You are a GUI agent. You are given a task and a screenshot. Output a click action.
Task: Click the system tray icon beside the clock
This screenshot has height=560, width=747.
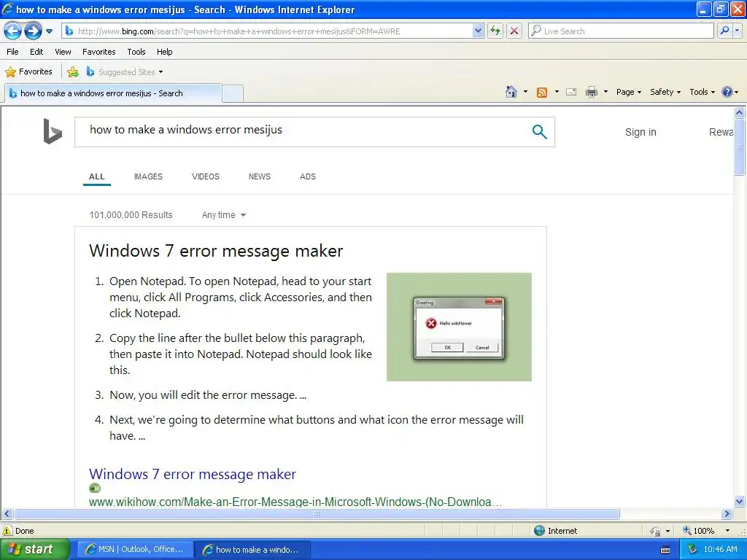pos(693,550)
